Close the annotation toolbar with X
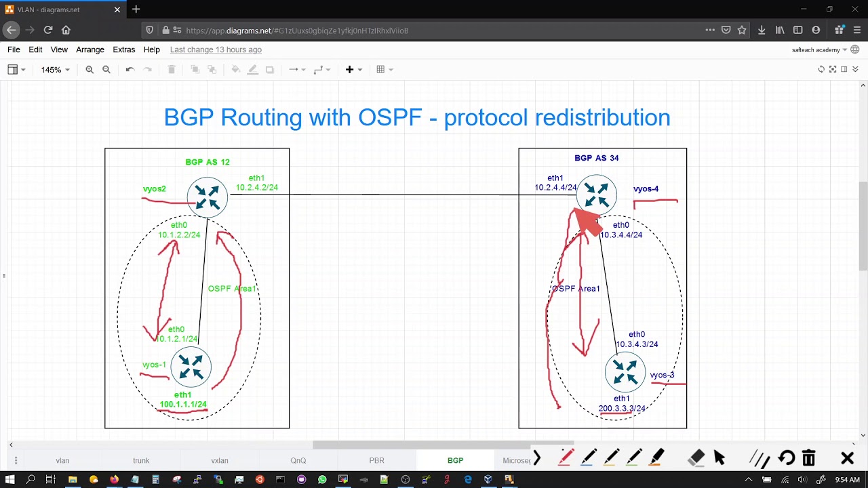This screenshot has height=488, width=868. [x=847, y=459]
